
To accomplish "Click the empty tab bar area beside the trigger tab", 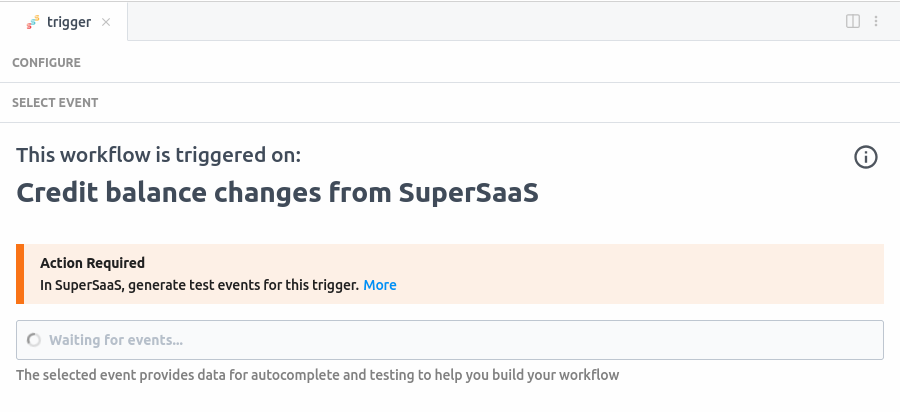I will (x=480, y=21).
